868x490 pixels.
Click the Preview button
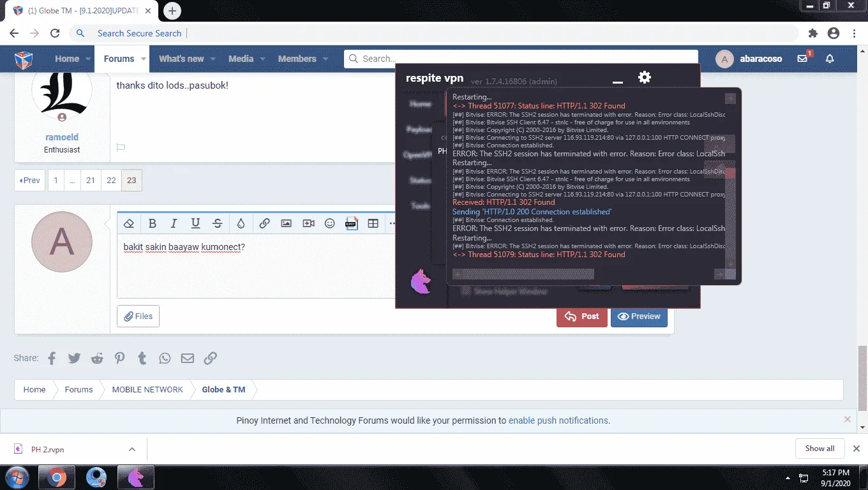[x=639, y=316]
